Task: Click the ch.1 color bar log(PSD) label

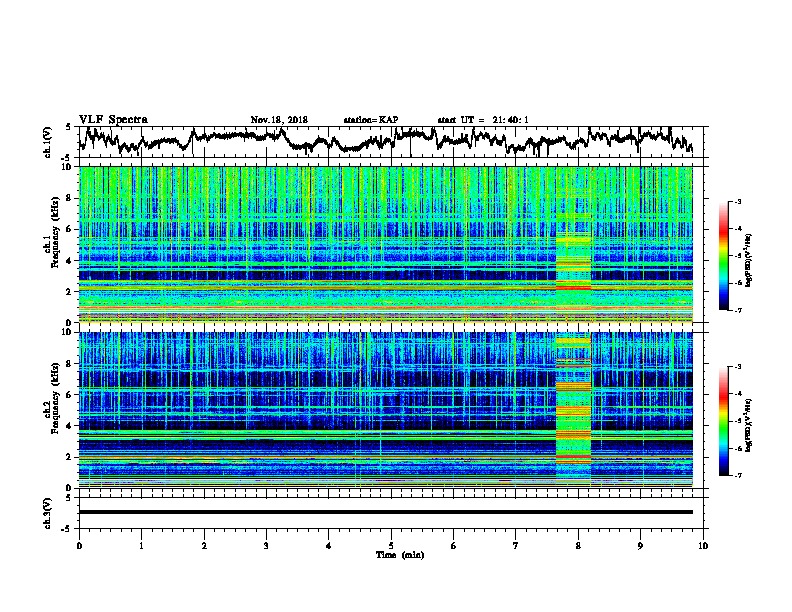Action: tap(748, 260)
